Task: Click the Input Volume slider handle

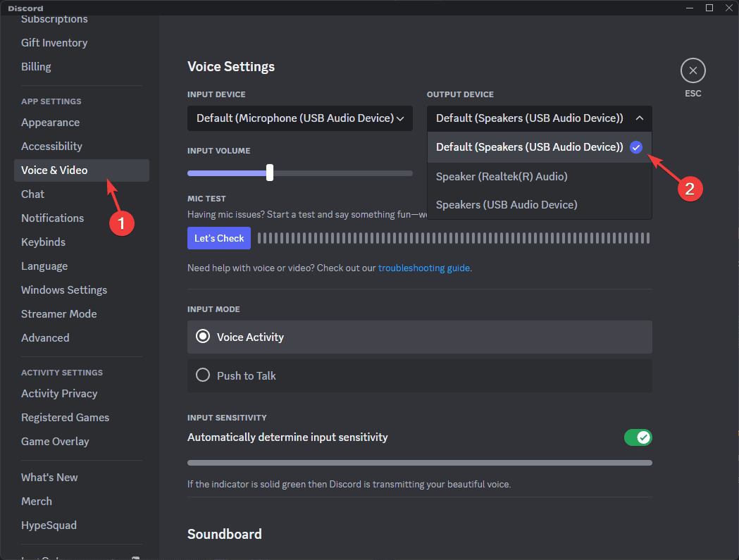Action: pos(270,173)
